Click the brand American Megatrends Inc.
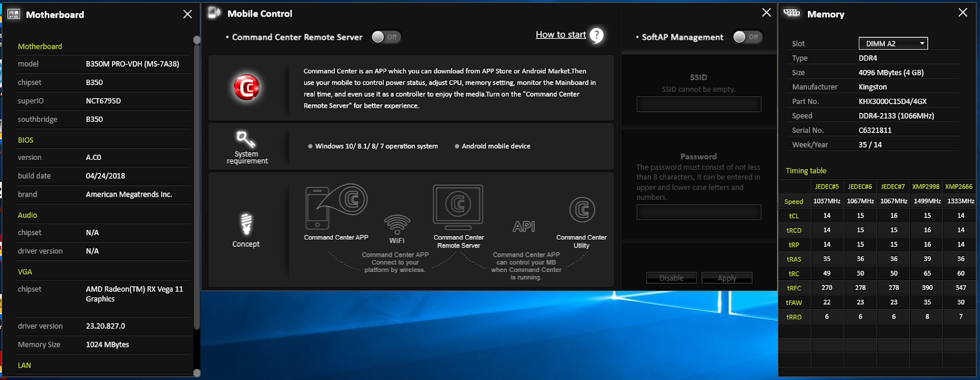 coord(129,194)
